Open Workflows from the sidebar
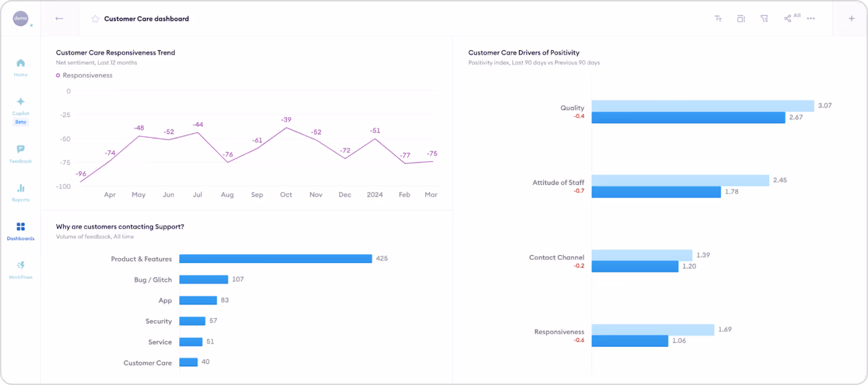This screenshot has width=868, height=385. (21, 270)
